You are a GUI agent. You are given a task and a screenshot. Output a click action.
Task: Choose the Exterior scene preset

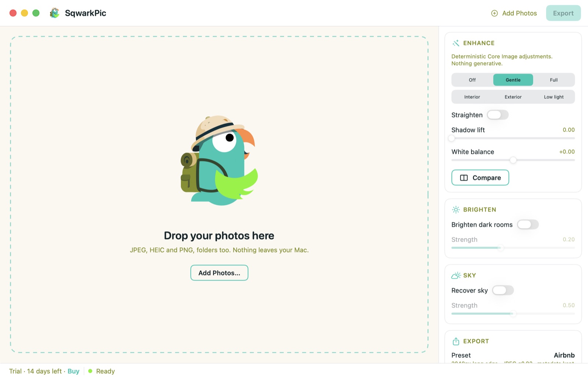coord(513,97)
